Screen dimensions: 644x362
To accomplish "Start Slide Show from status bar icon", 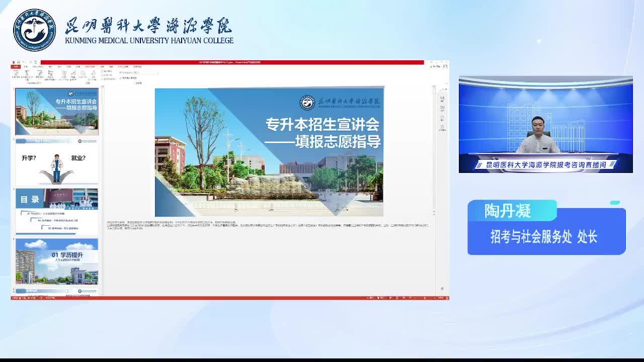I will (410, 298).
